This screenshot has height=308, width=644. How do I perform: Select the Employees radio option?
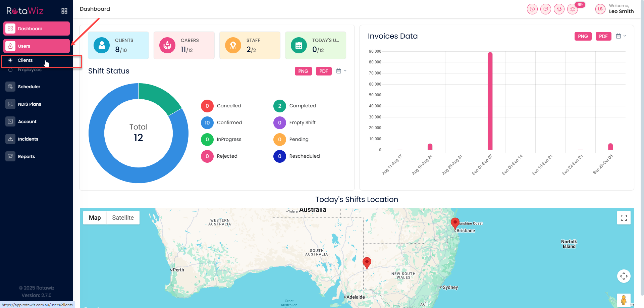(x=10, y=70)
